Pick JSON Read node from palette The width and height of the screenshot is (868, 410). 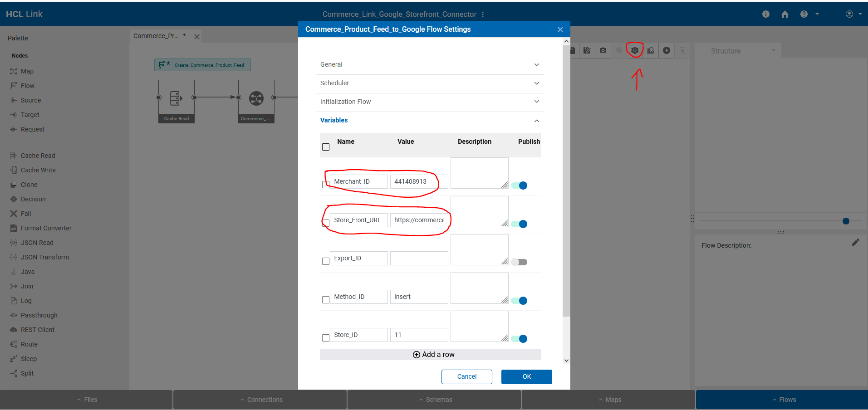pos(31,243)
